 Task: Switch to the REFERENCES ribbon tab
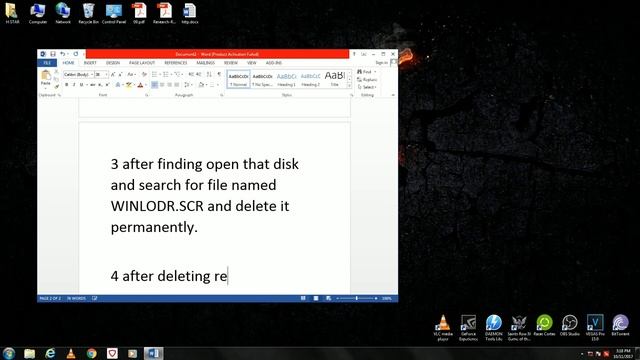[176, 63]
